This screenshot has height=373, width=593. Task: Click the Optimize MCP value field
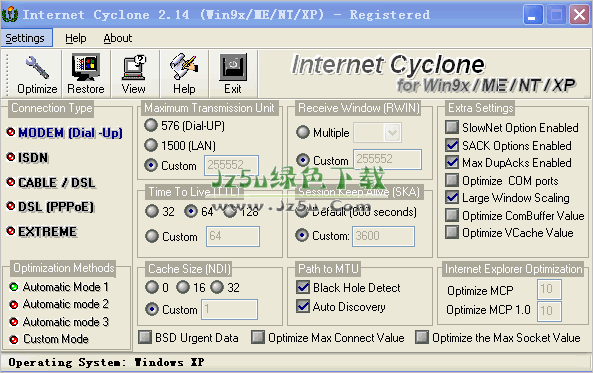549,289
